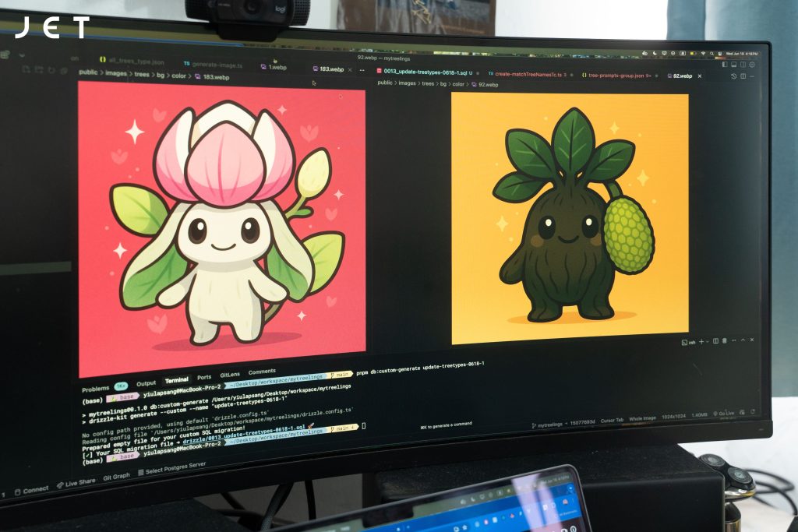The height and width of the screenshot is (532, 798).
Task: Click 'trees' in the 183.webp breadcrumb
Action: click(x=142, y=74)
